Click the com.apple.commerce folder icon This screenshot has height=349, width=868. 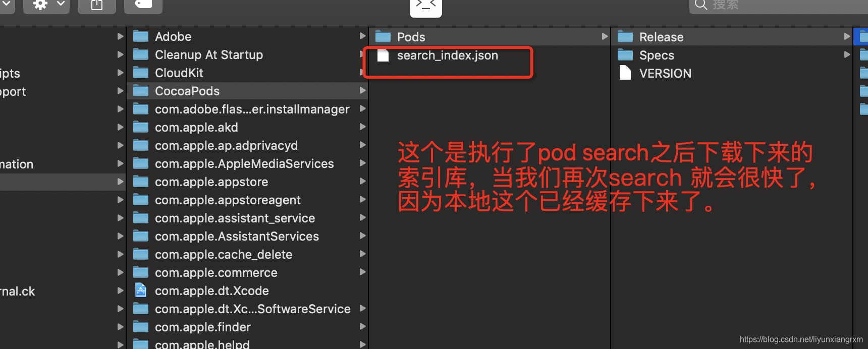[141, 272]
